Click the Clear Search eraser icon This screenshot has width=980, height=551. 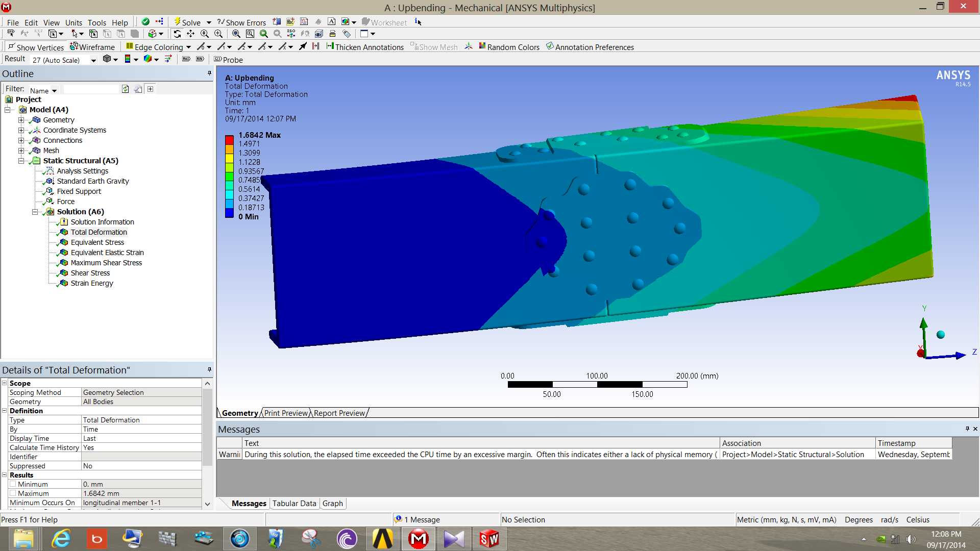click(138, 89)
